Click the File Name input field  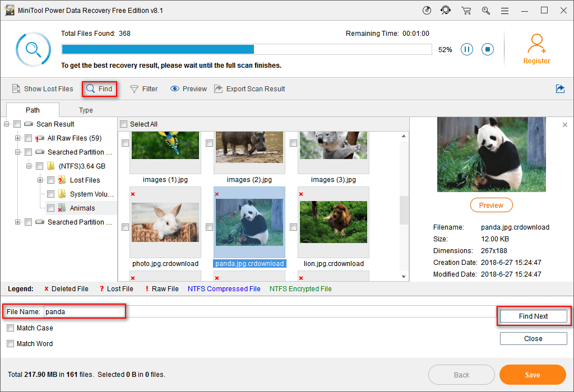click(270, 311)
